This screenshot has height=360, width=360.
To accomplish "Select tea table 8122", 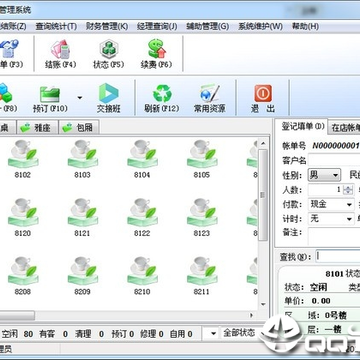I will tap(142, 218).
